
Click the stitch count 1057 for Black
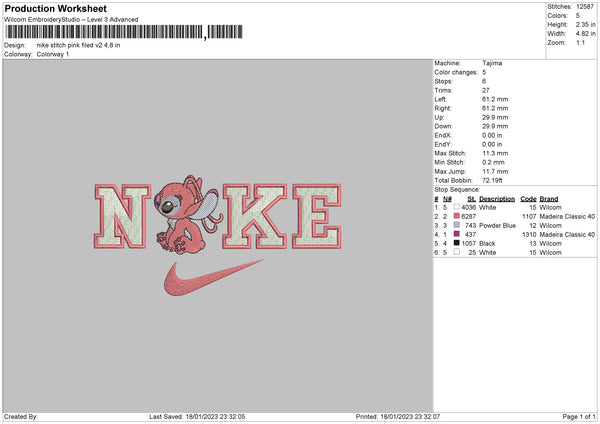tap(469, 243)
